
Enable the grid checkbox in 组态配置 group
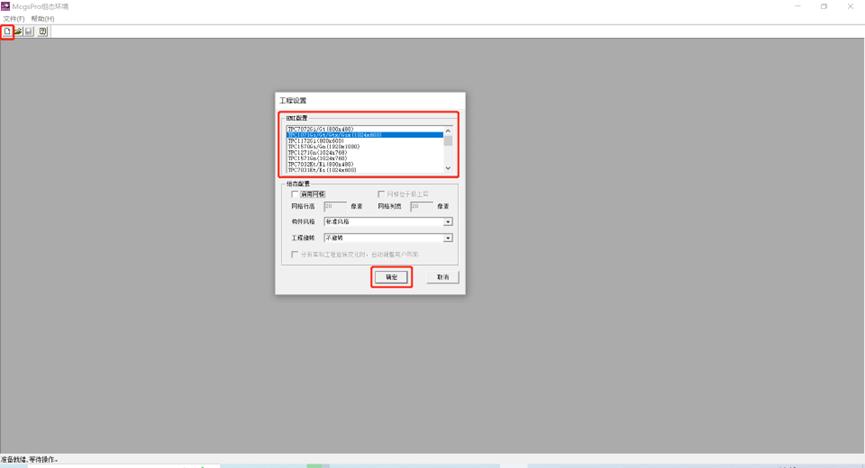(295, 194)
